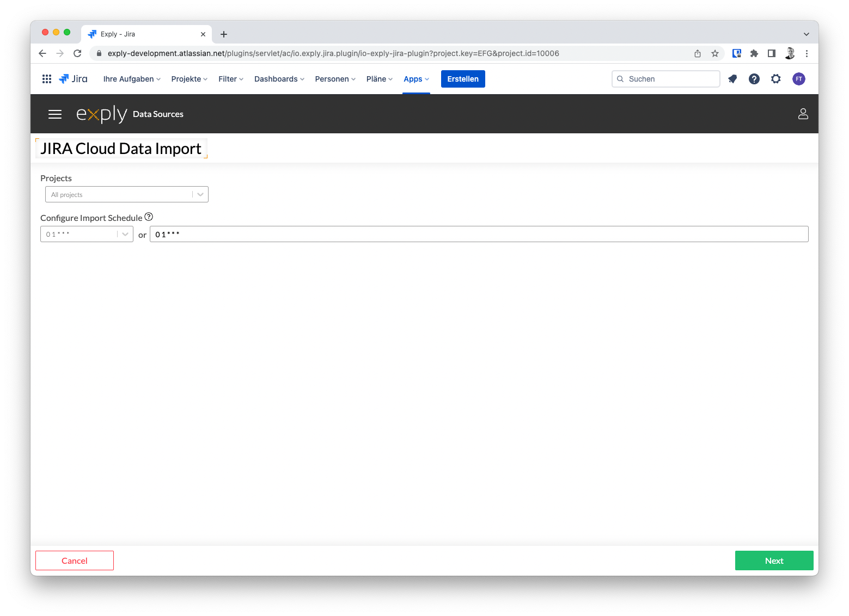Open the Projekte menu

tap(190, 79)
